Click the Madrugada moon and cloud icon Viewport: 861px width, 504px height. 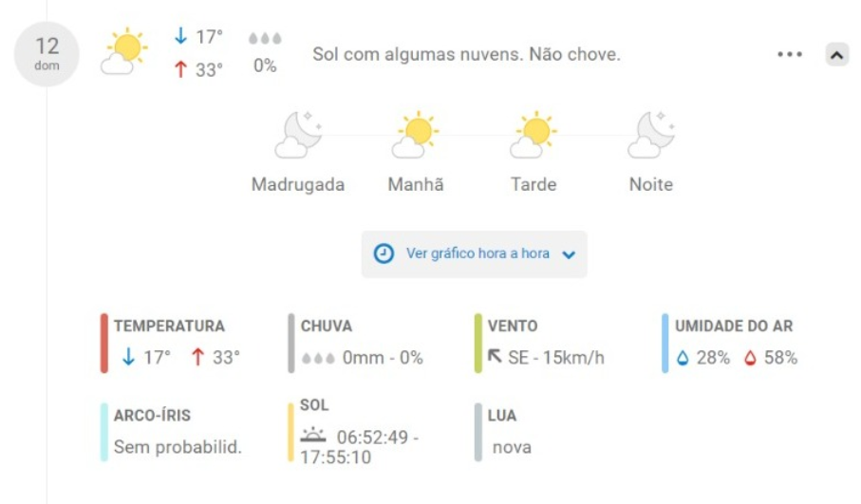tap(298, 135)
